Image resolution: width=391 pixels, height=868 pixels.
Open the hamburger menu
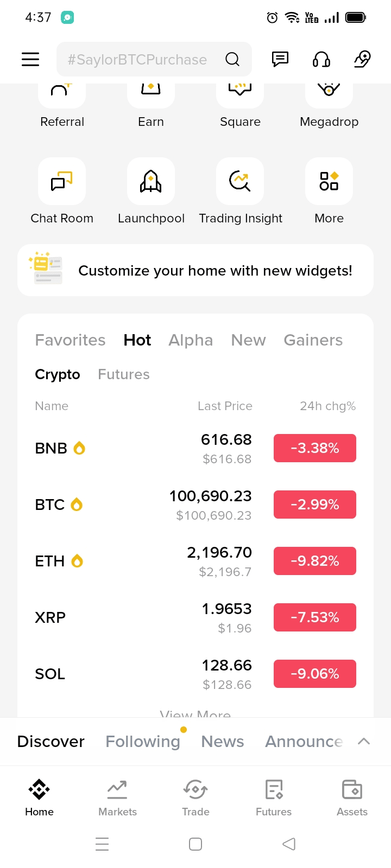click(x=30, y=59)
